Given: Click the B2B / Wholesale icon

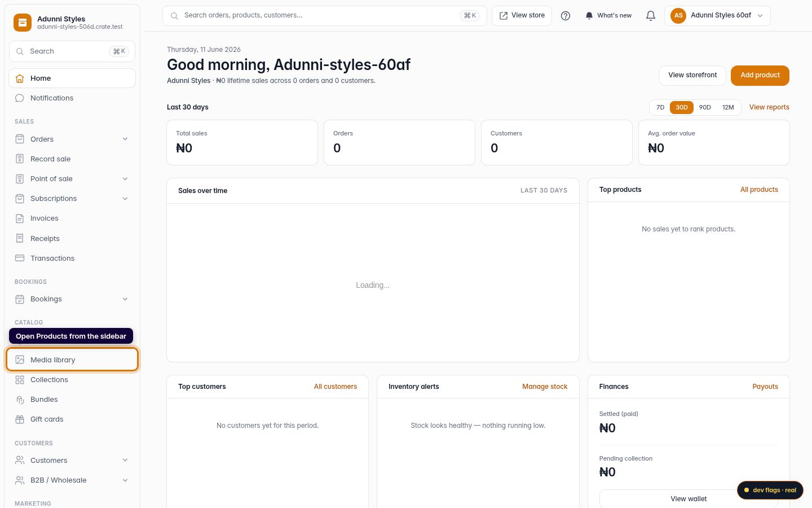Looking at the screenshot, I should tap(20, 480).
